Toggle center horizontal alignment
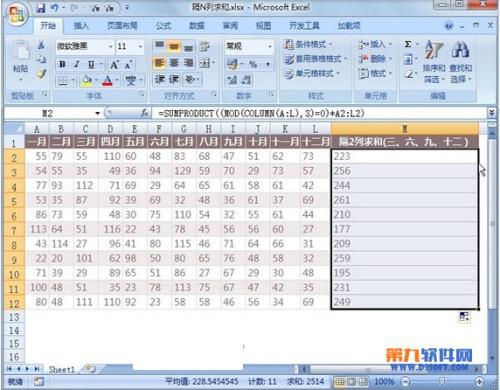This screenshot has height=390, width=500. tap(174, 63)
